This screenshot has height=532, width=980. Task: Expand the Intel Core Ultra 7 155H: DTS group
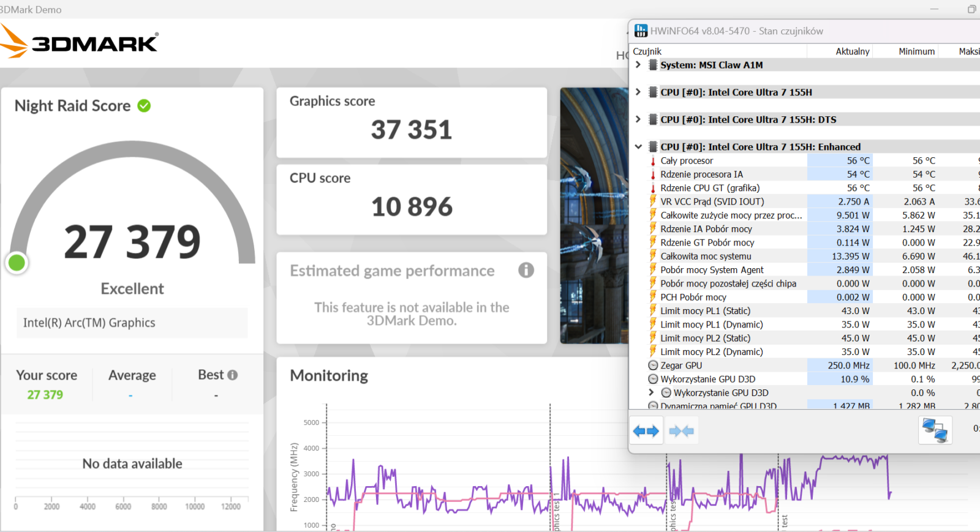click(638, 119)
